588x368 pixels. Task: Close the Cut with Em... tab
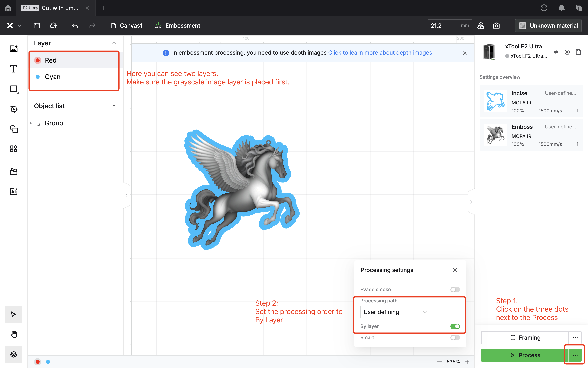tap(87, 8)
